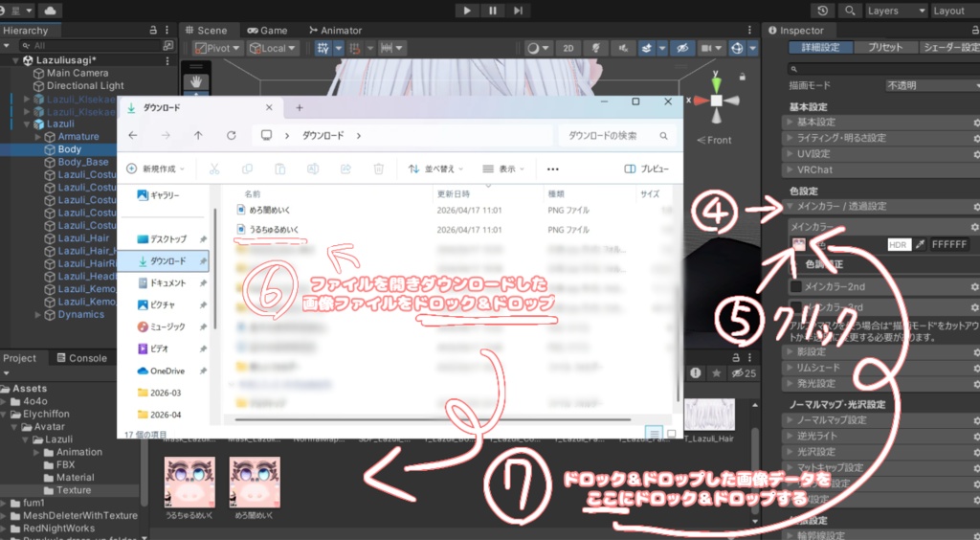Expand the Armature object
This screenshot has width=980, height=540.
(38, 136)
